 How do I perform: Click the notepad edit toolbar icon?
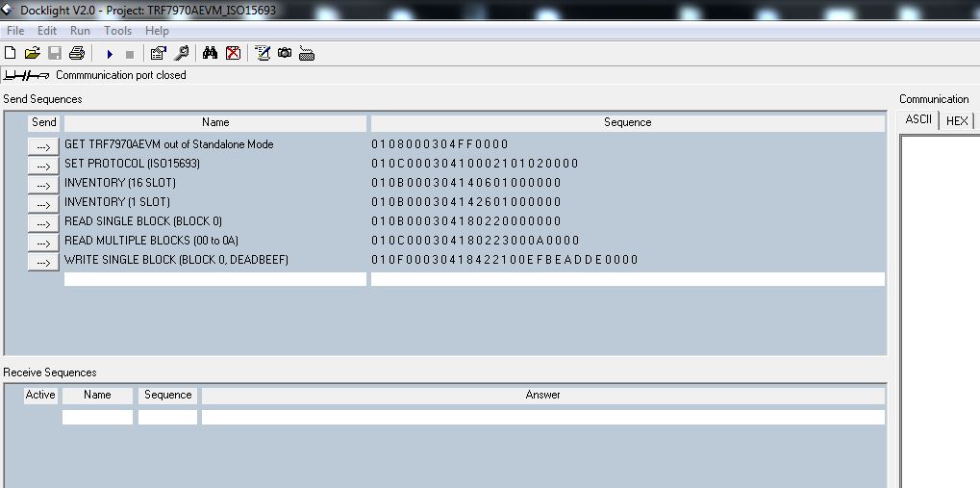click(x=263, y=54)
